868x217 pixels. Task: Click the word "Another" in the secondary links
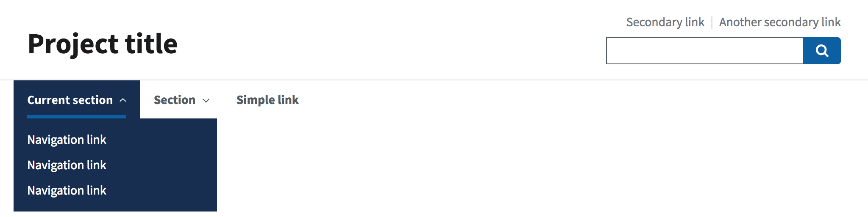(740, 22)
